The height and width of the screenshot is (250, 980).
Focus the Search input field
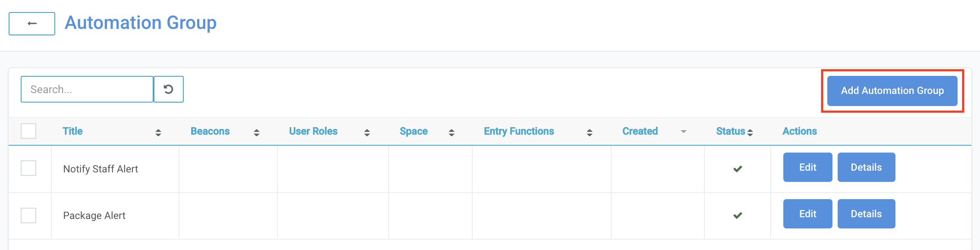pyautogui.click(x=87, y=89)
